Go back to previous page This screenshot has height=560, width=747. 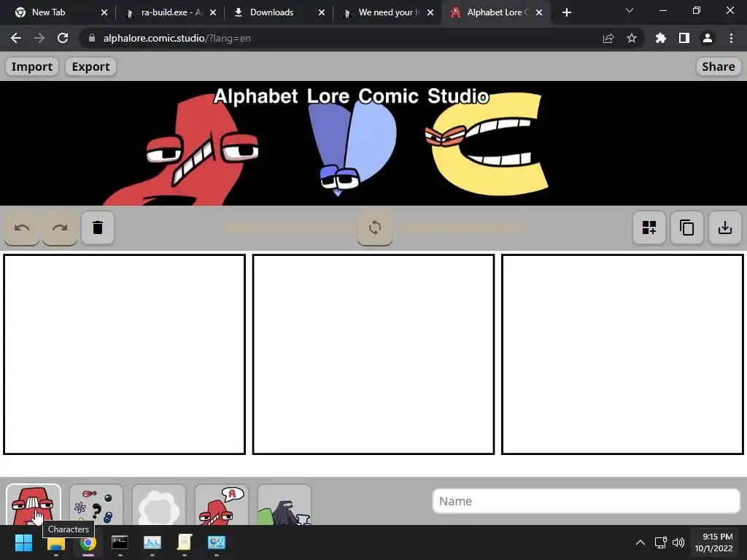16,38
